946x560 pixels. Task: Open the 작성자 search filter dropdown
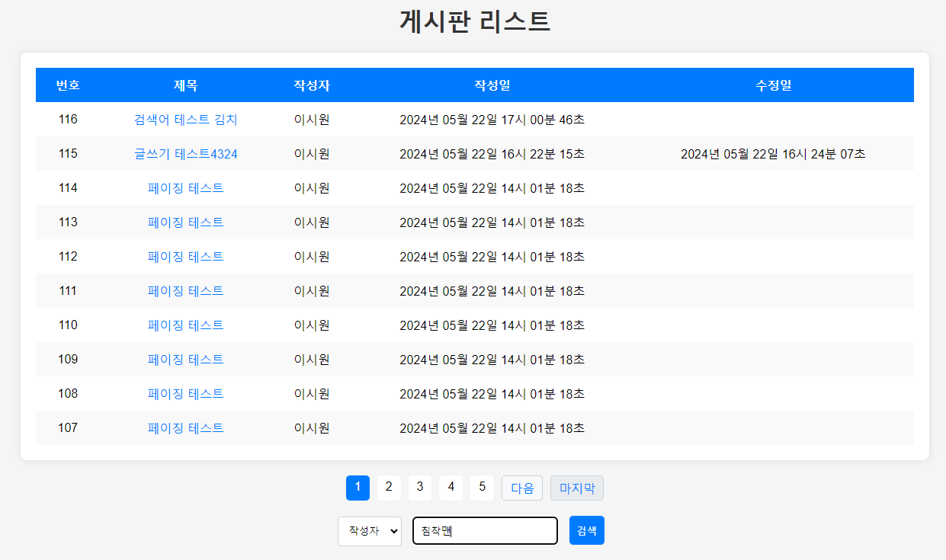click(369, 531)
